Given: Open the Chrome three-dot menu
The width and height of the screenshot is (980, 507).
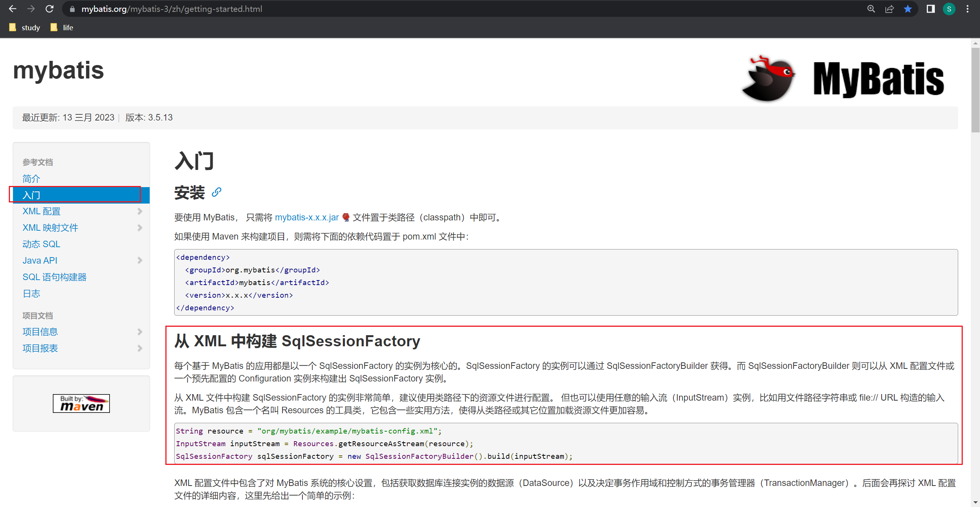Looking at the screenshot, I should click(x=967, y=9).
